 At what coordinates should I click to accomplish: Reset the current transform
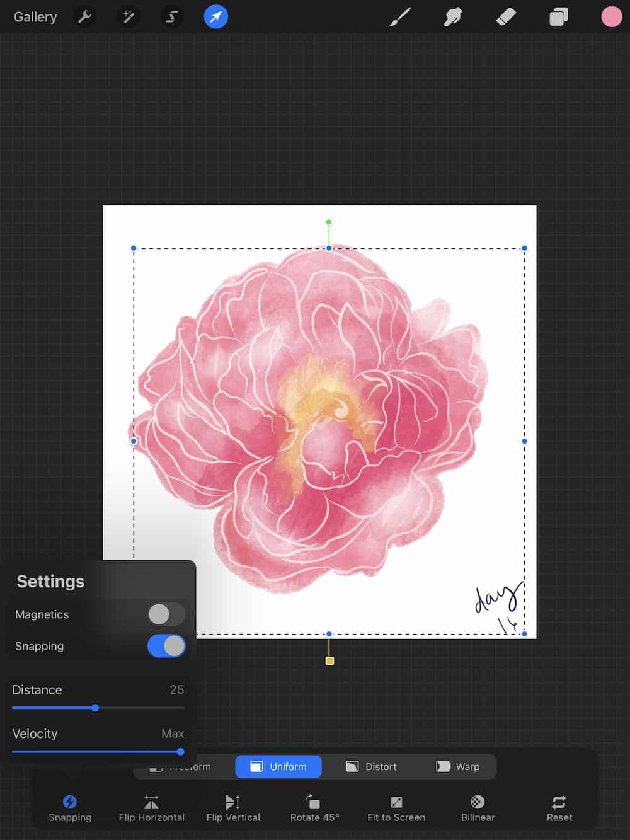[559, 807]
